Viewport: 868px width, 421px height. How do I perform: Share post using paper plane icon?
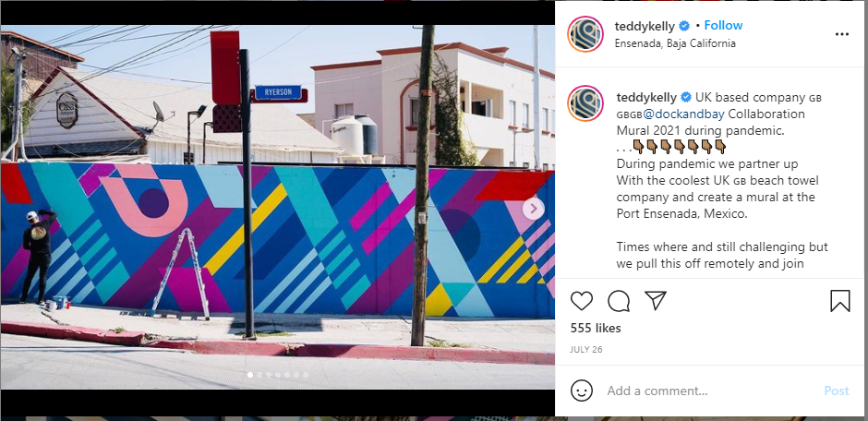(x=656, y=300)
